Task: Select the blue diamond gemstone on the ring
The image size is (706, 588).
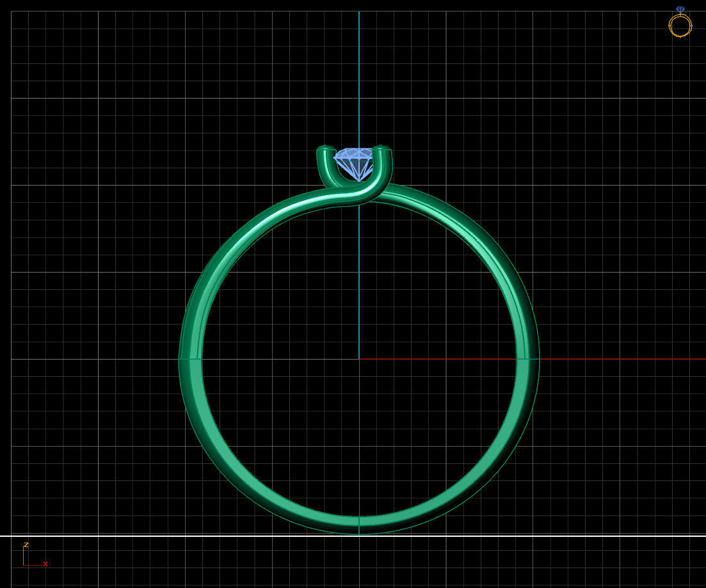Action: pos(355,164)
